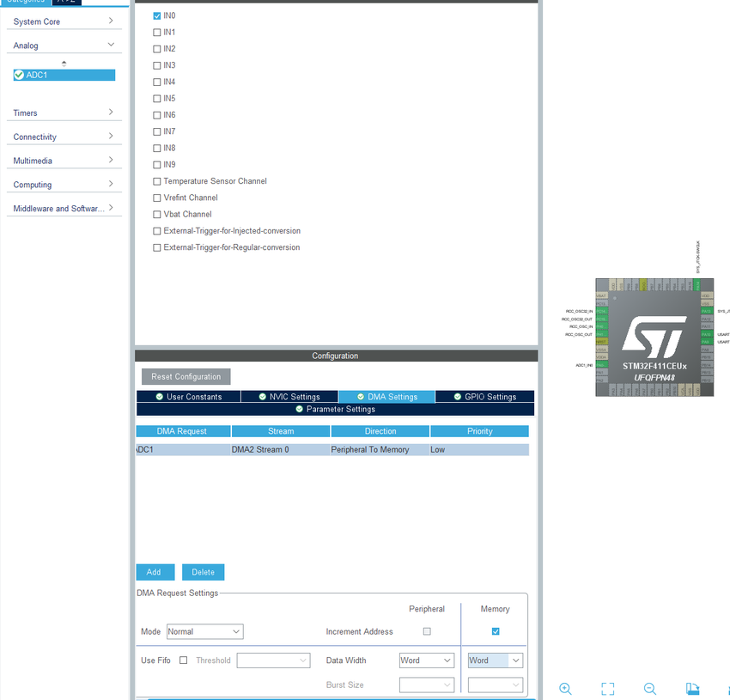Click the green PA10 pin on the chip
This screenshot has width=730, height=700.
(707, 333)
